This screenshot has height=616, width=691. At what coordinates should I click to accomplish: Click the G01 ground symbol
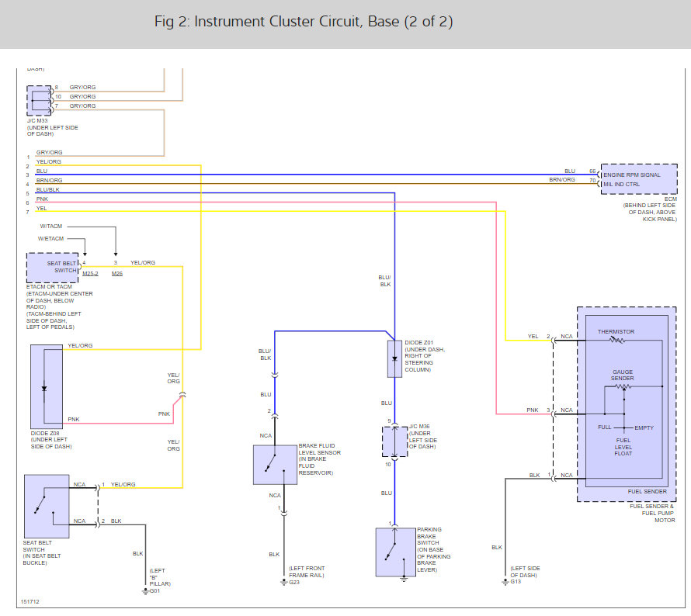click(x=145, y=591)
